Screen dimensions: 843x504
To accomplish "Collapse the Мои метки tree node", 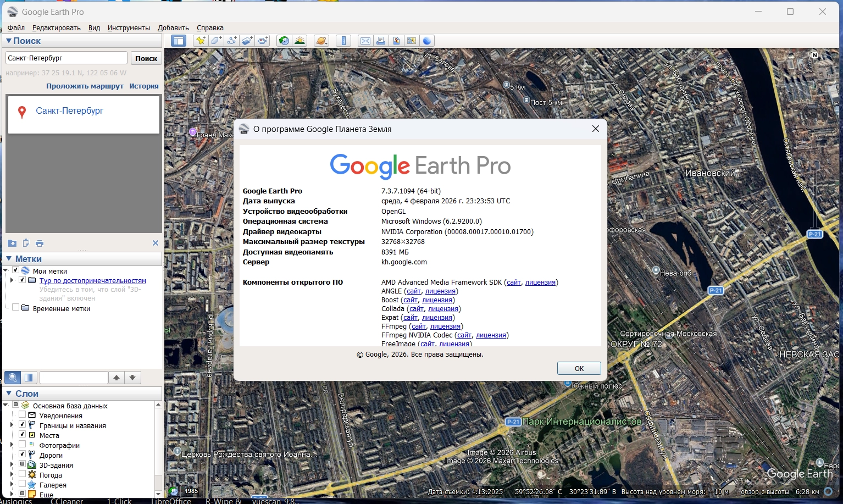I will (6, 270).
